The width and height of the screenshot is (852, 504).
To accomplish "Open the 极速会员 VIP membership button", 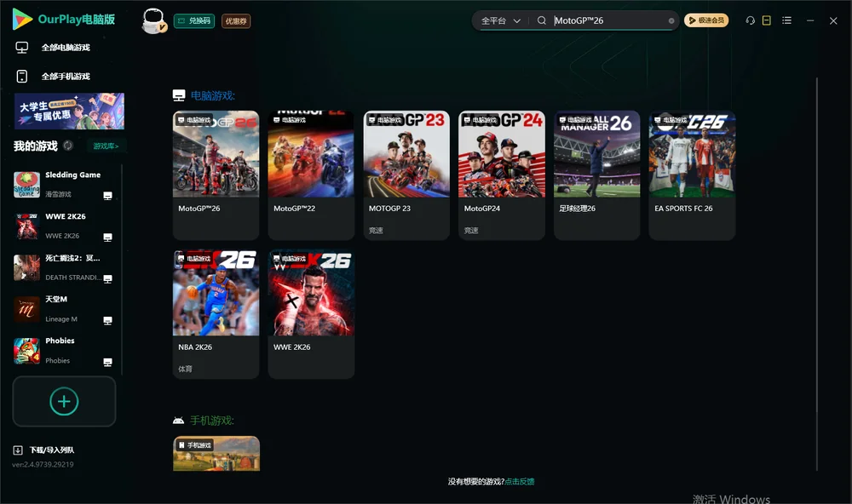I will (x=705, y=20).
